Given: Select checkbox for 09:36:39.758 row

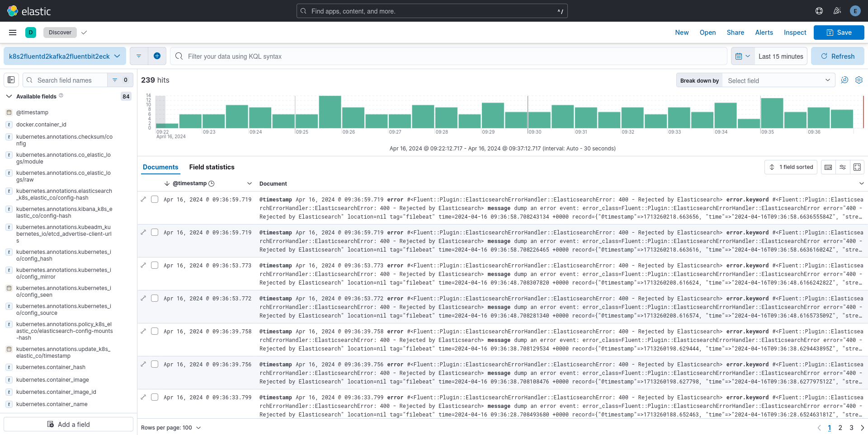Looking at the screenshot, I should [155, 331].
